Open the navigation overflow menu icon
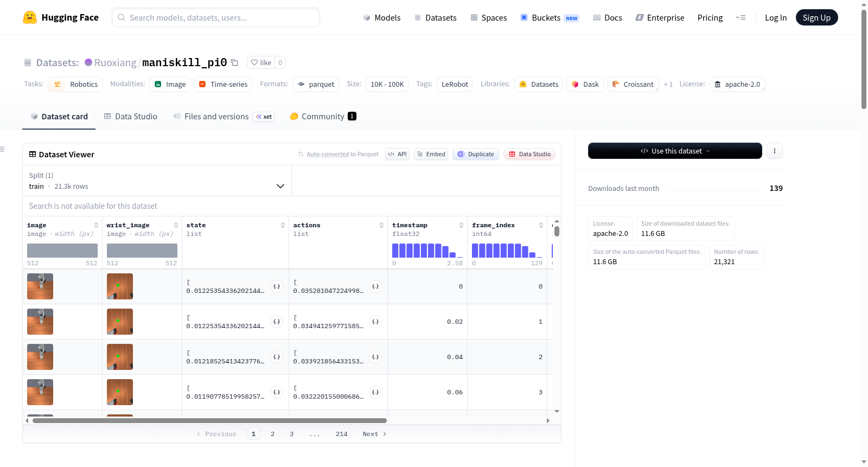The width and height of the screenshot is (868, 467). coord(741,17)
